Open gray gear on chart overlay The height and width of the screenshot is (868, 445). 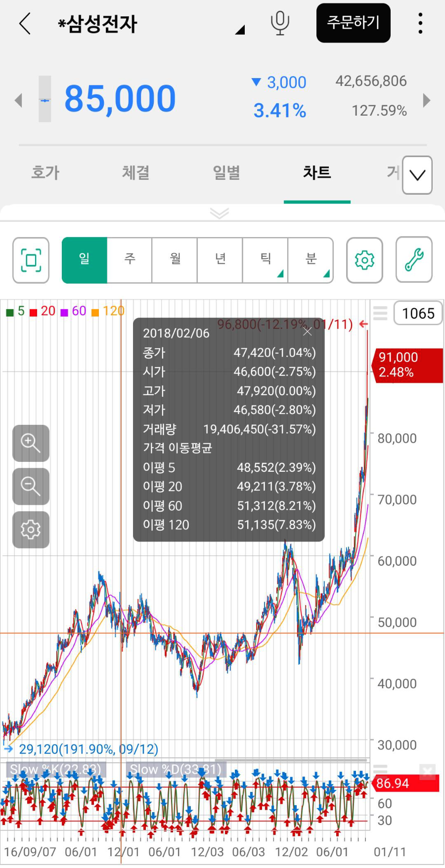[x=31, y=530]
